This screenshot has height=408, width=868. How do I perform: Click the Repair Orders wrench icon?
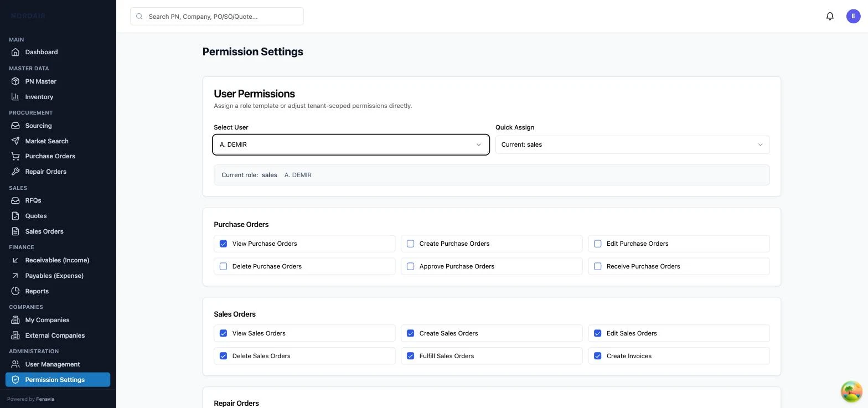(15, 172)
